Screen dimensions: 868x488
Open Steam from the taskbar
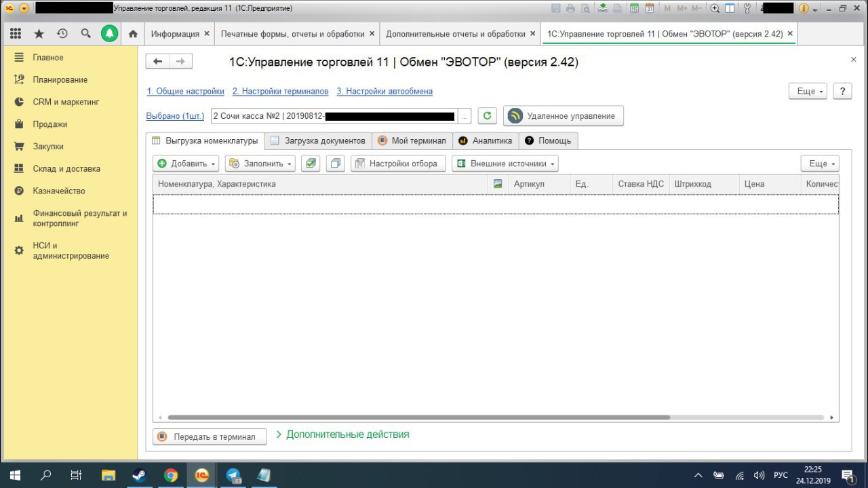click(x=140, y=475)
